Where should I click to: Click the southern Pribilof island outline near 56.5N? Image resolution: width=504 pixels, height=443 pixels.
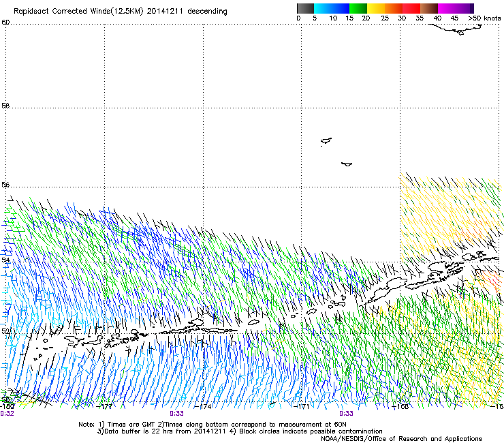tap(347, 164)
